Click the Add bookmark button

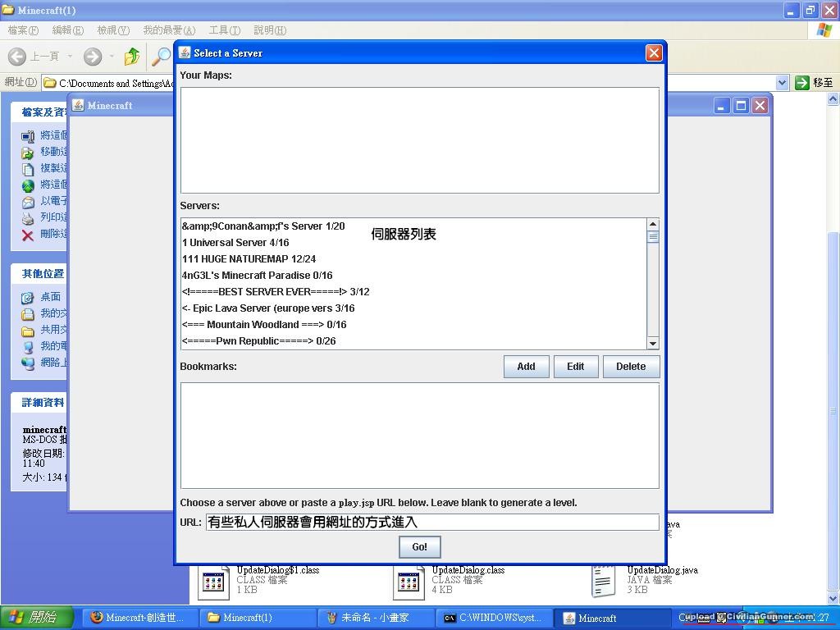[x=526, y=367]
